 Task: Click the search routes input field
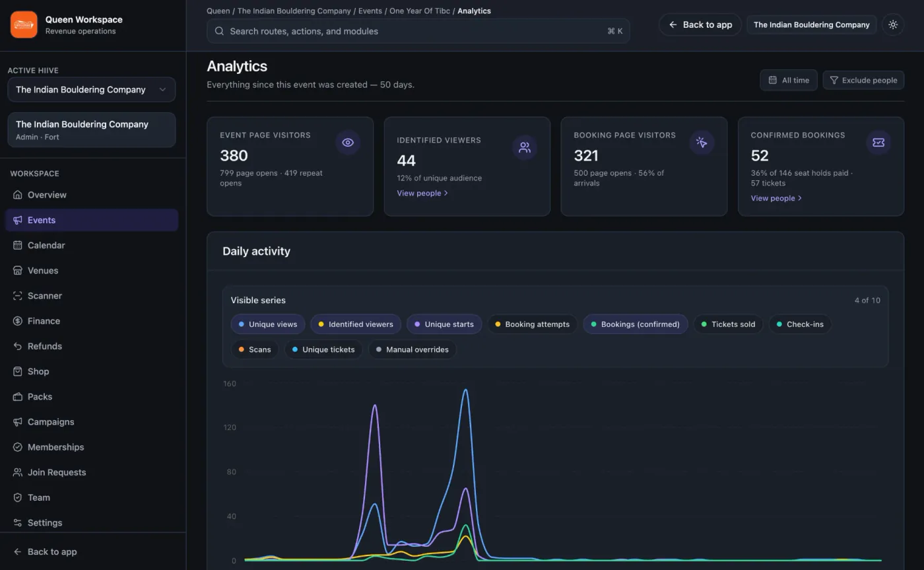pos(418,31)
